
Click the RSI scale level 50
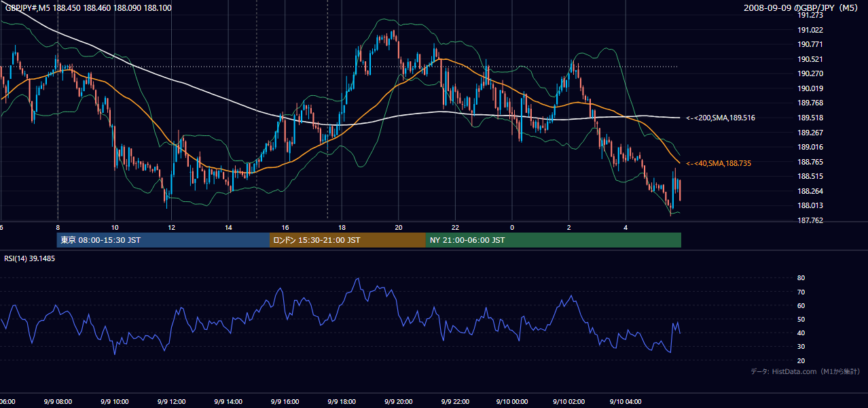coord(801,319)
